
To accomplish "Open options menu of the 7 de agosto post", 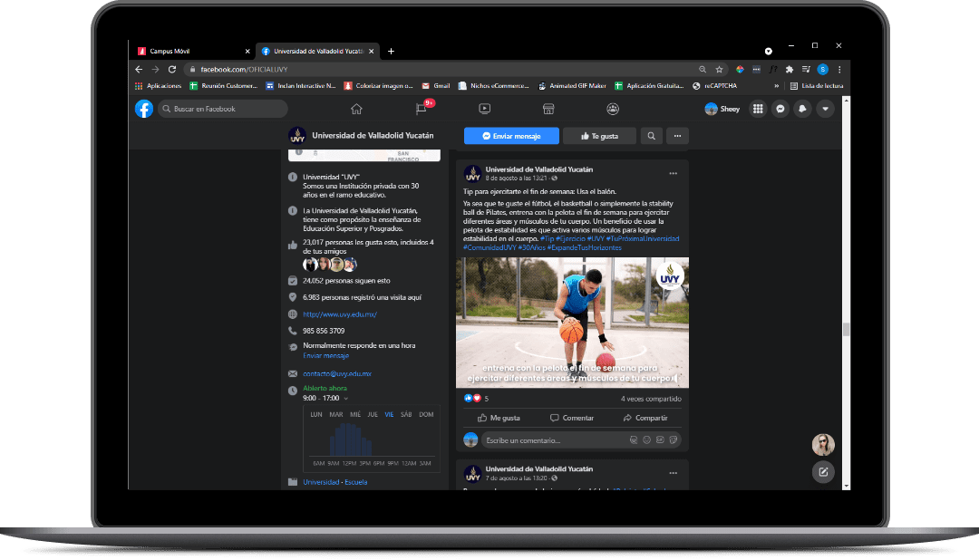I will tap(673, 473).
